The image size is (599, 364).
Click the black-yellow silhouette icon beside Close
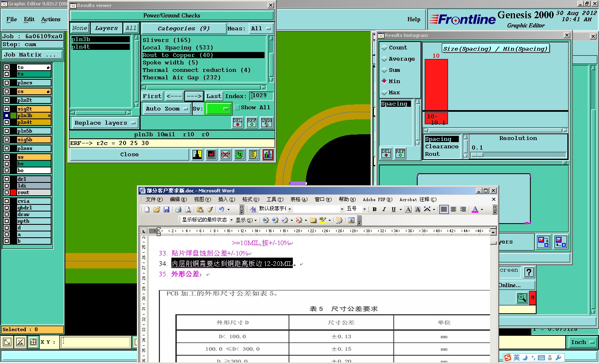[197, 155]
